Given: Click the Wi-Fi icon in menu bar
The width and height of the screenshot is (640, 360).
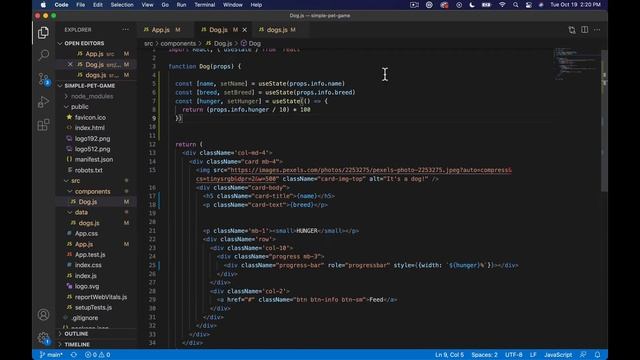Looking at the screenshot, I should 502,5.
